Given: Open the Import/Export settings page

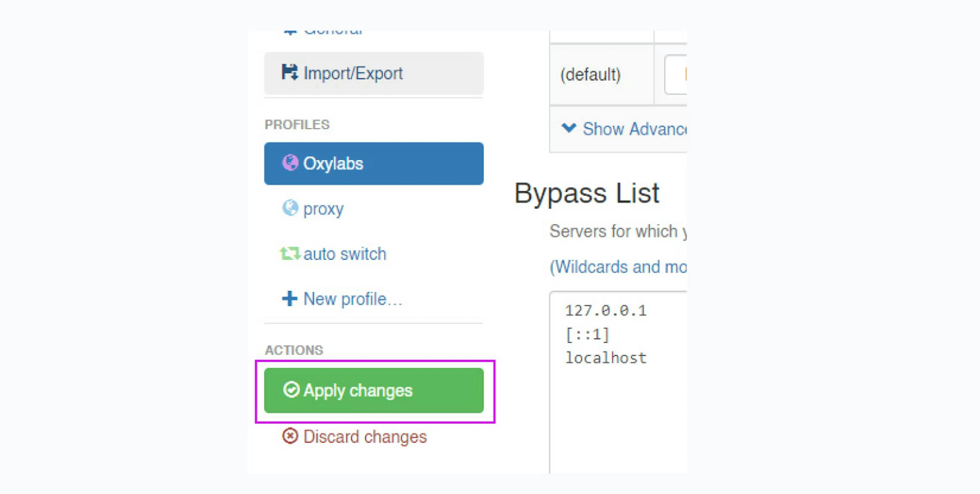Looking at the screenshot, I should [x=374, y=73].
